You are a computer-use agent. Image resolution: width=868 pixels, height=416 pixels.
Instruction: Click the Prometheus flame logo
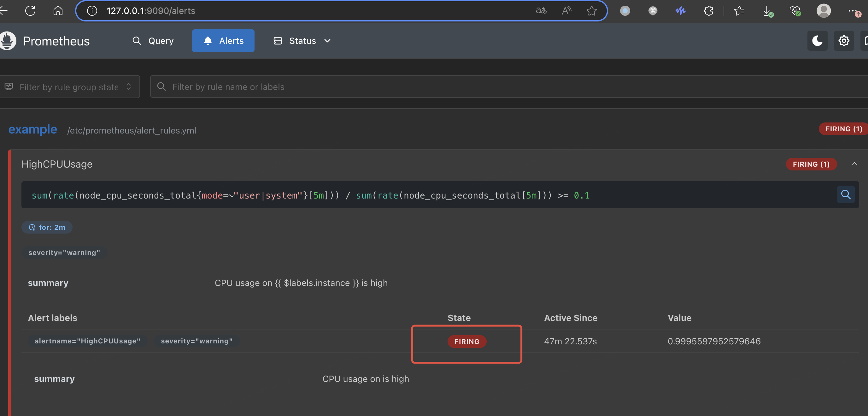pyautogui.click(x=8, y=40)
